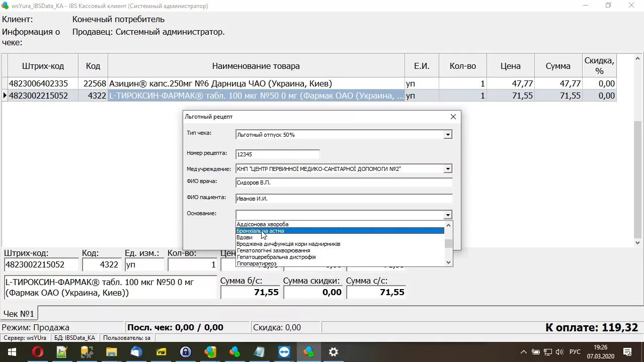Click status bar Пользователь: sa
Screen dimensions: 644x362
[127, 338]
